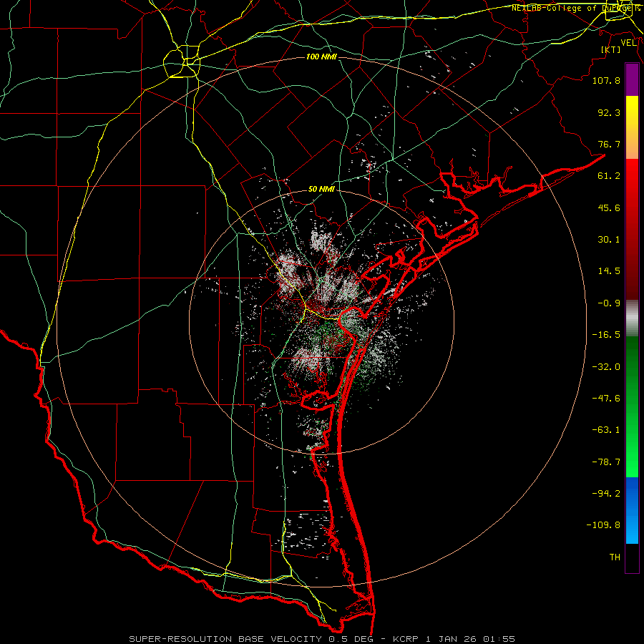Viewport: 644px width, 644px height.
Task: Click the green inbound segment of the color bar
Action: (x=632, y=406)
